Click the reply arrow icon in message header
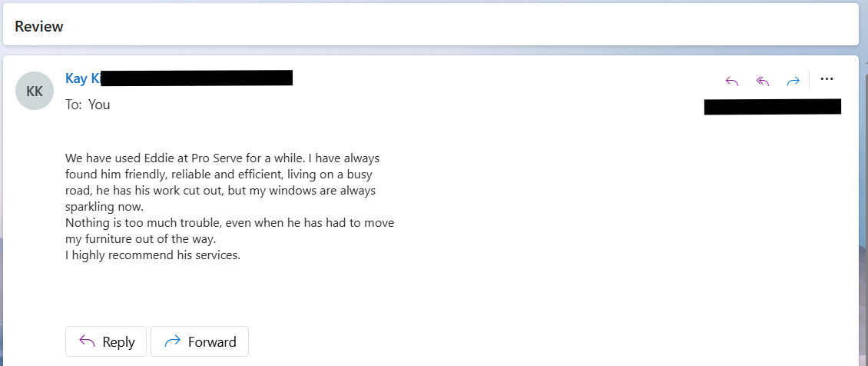Image resolution: width=868 pixels, height=366 pixels. [732, 81]
